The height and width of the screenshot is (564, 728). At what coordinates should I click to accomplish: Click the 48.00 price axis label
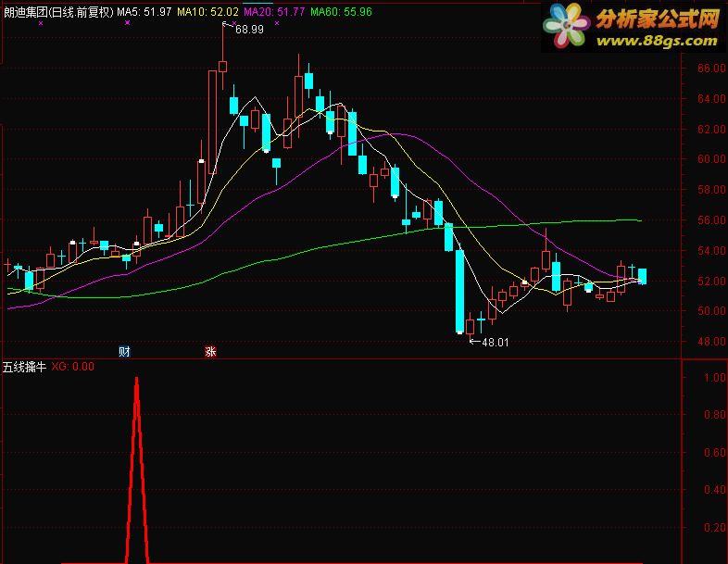(x=711, y=342)
